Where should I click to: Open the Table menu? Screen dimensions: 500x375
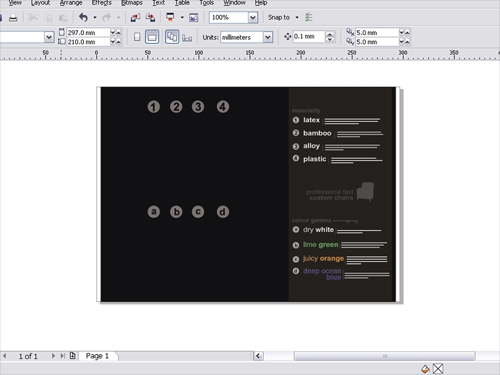(x=182, y=3)
